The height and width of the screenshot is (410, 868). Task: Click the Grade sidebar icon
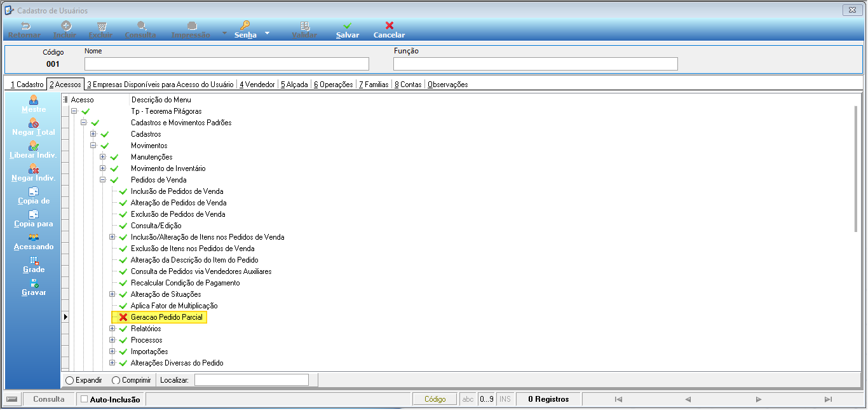click(34, 260)
